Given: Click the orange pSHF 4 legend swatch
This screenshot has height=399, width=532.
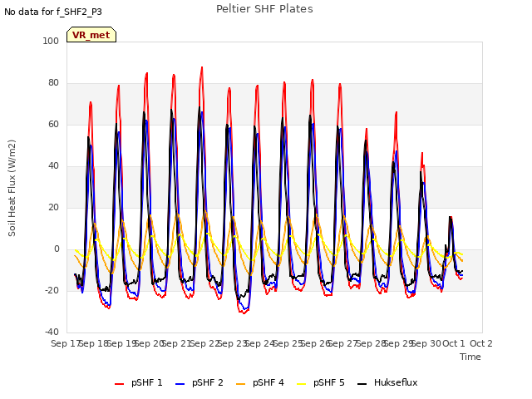Looking at the screenshot, I should click(240, 384).
